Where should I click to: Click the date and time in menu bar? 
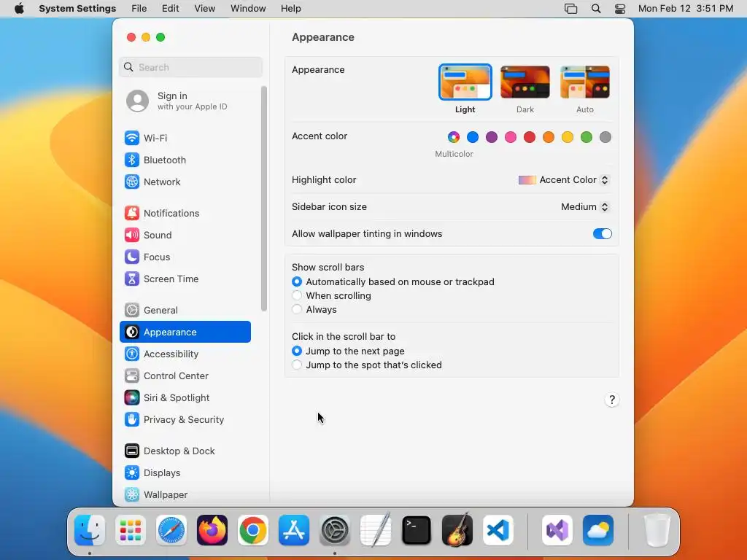pyautogui.click(x=686, y=9)
